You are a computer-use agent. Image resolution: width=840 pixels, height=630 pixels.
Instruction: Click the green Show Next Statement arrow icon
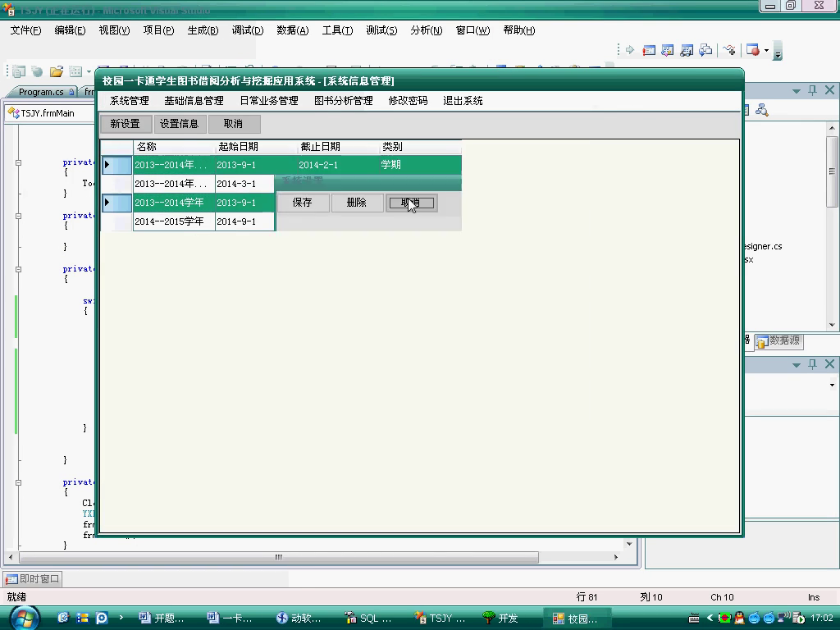click(x=630, y=50)
